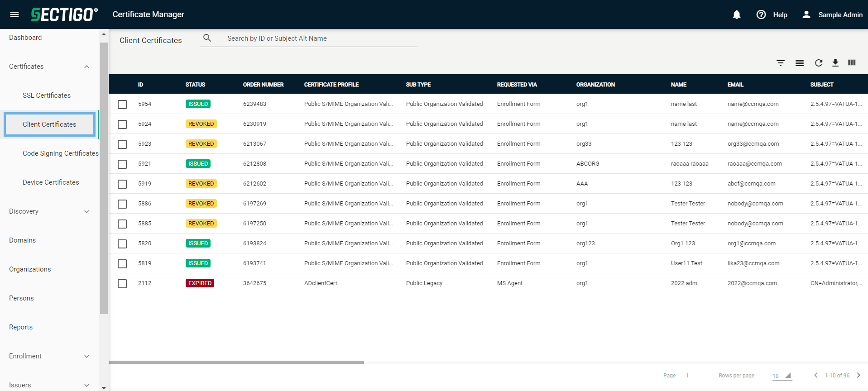The image size is (868, 391).
Task: Download the certificate list
Action: point(835,62)
